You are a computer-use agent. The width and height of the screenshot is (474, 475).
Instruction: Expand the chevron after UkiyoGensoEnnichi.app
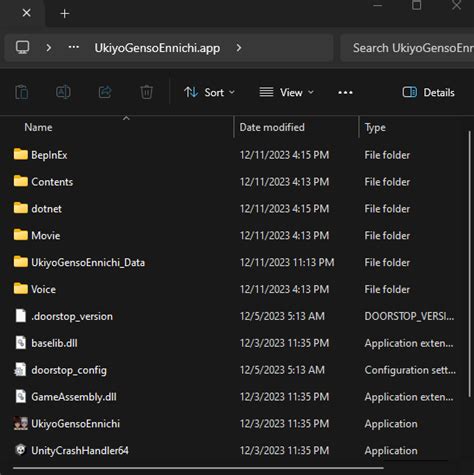[x=239, y=48]
